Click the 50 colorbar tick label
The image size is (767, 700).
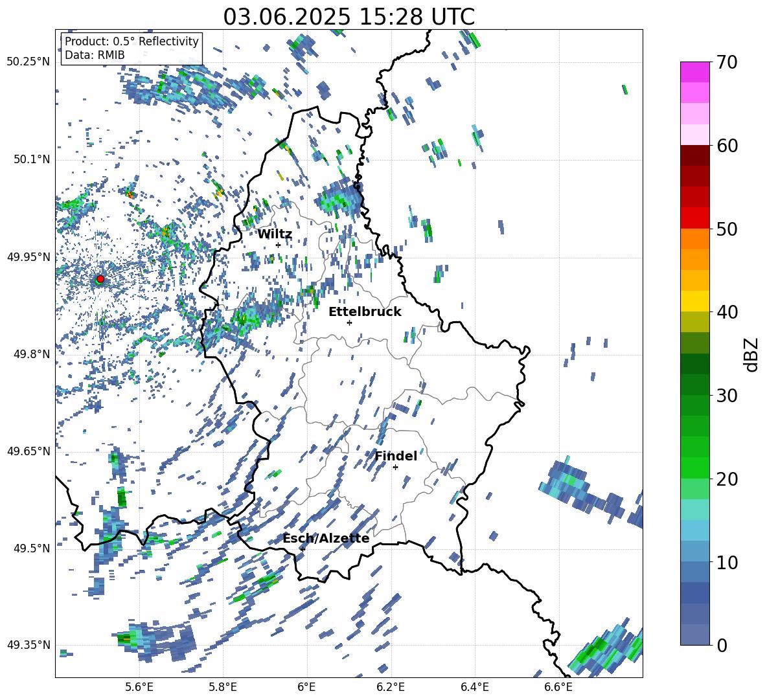[727, 229]
